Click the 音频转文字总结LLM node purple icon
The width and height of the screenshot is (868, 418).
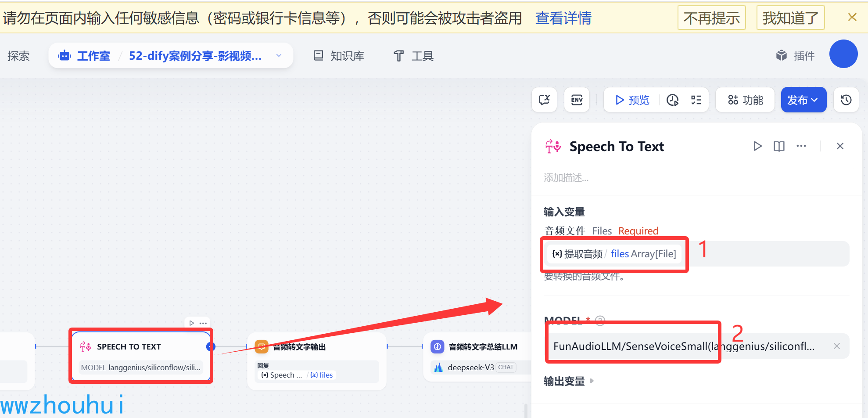[438, 347]
